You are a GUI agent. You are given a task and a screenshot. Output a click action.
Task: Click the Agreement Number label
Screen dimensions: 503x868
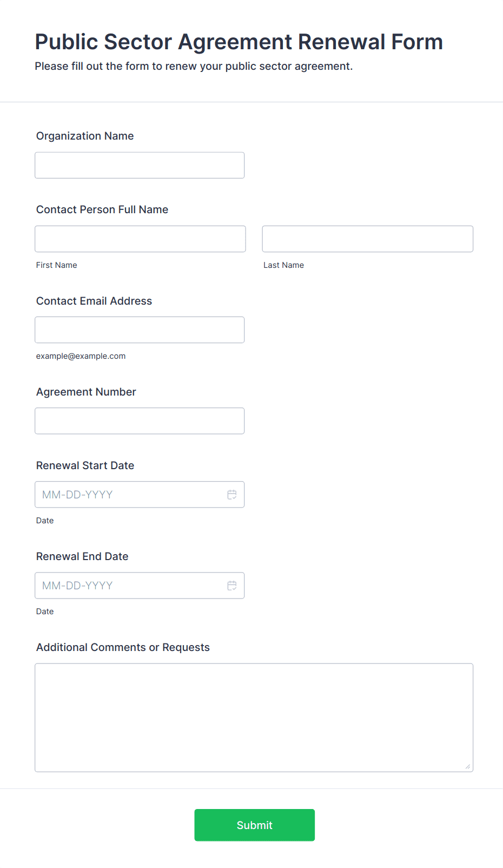pyautogui.click(x=86, y=392)
